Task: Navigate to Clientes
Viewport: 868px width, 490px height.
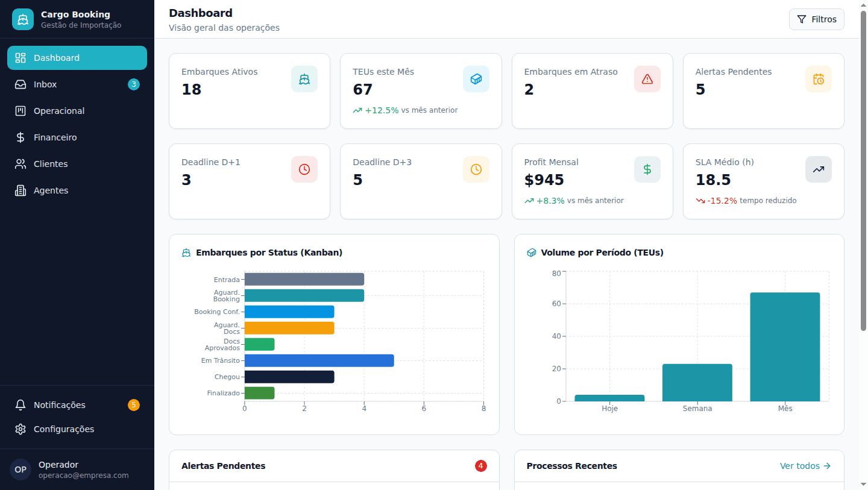Action: (x=77, y=164)
